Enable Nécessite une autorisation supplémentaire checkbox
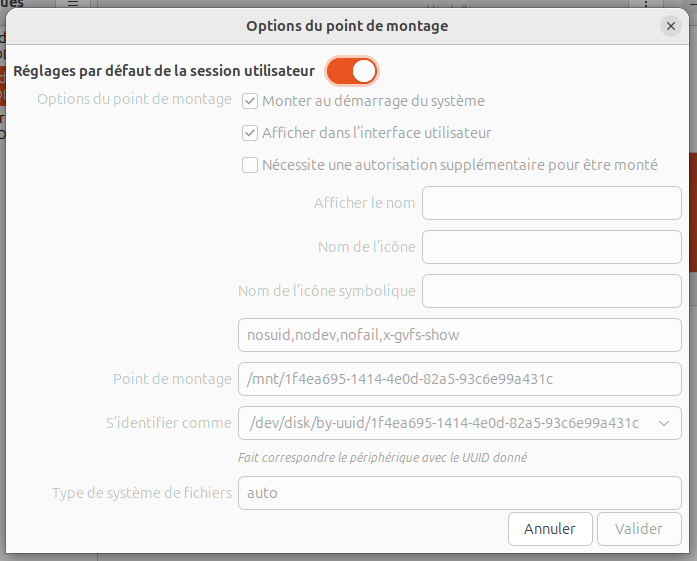Image resolution: width=697 pixels, height=561 pixels. 250,165
